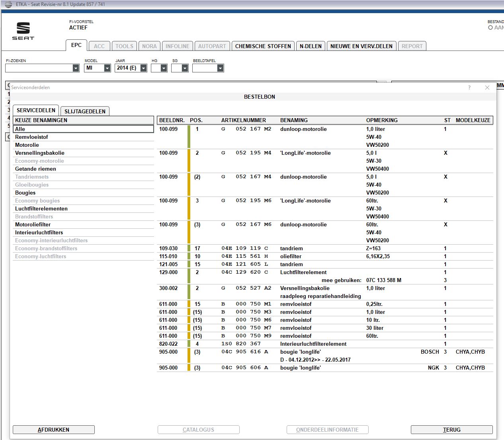The height and width of the screenshot is (440, 504).
Task: Open the BEELDTAFEL dropdown
Action: (220, 68)
